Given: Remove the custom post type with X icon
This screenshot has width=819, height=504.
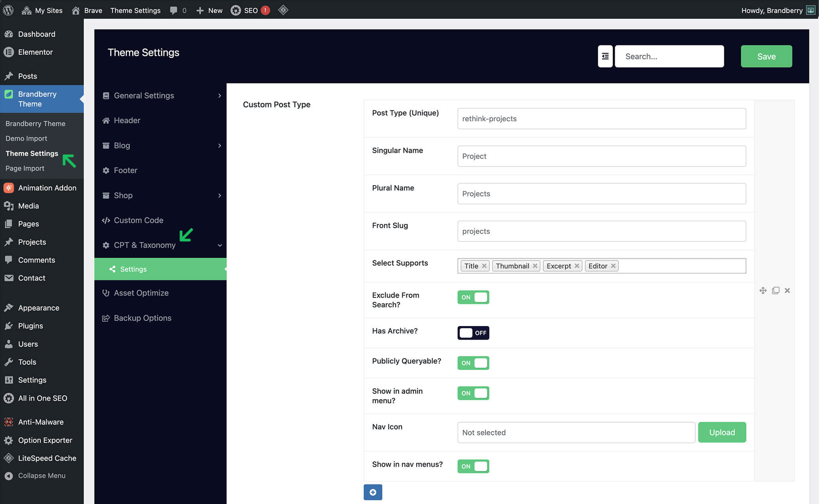Looking at the screenshot, I should (x=787, y=291).
